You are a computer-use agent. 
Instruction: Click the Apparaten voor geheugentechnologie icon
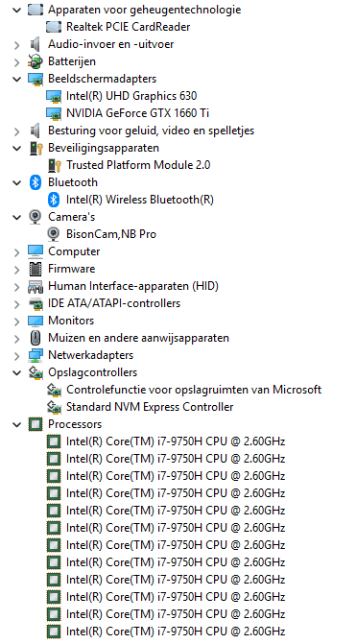point(36,10)
